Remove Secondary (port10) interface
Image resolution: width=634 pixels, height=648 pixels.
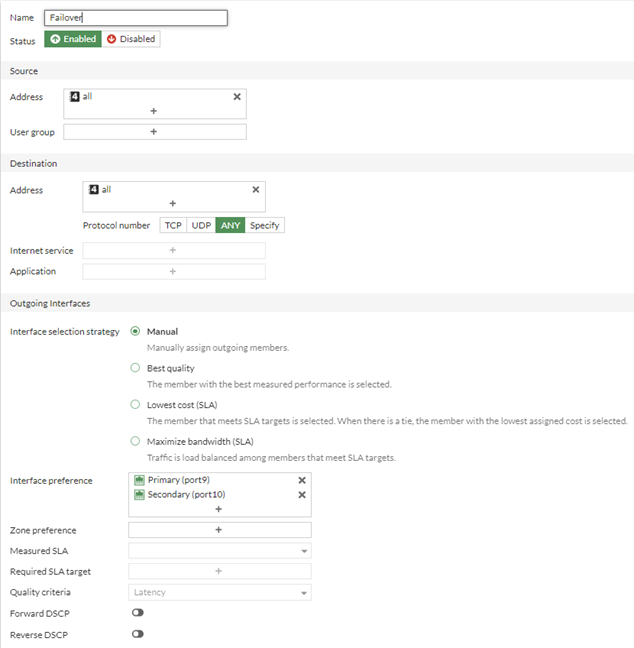302,494
